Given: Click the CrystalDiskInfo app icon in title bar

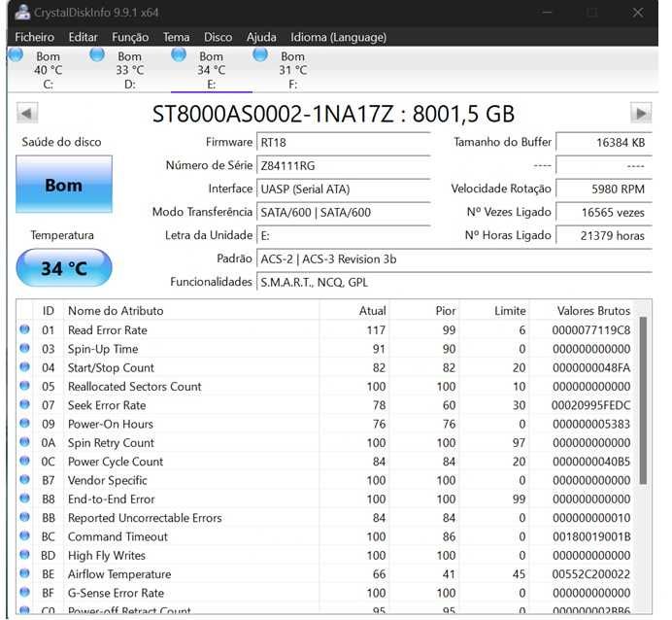Looking at the screenshot, I should pos(22,13).
